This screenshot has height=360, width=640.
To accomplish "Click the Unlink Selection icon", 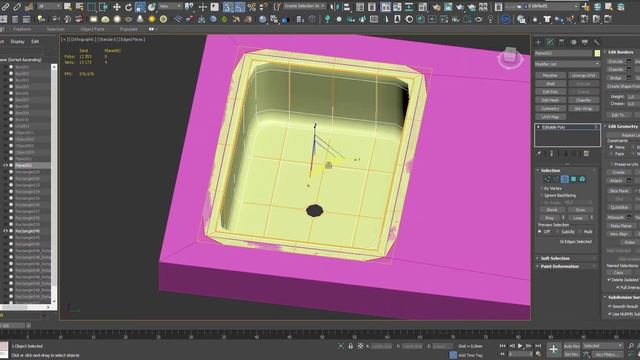I will (17, 7).
